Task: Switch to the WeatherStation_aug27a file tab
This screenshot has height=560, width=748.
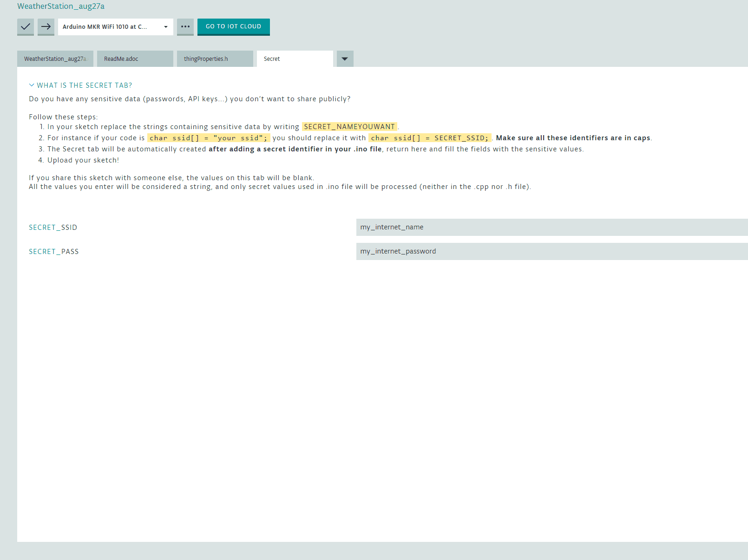Action: 55,59
